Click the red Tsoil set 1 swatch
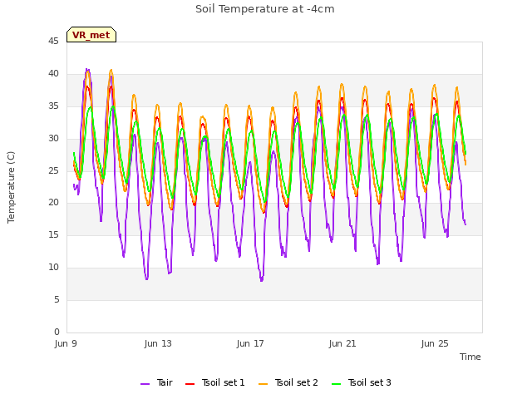This screenshot has height=399, width=532. point(190,384)
